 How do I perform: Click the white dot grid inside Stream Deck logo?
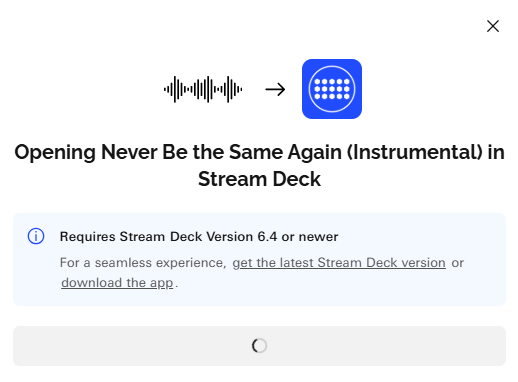point(332,89)
